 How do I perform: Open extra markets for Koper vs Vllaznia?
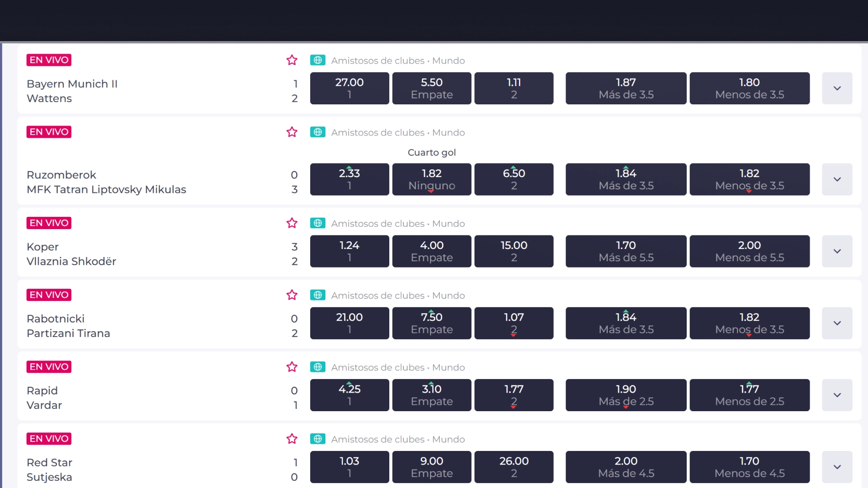click(x=837, y=251)
